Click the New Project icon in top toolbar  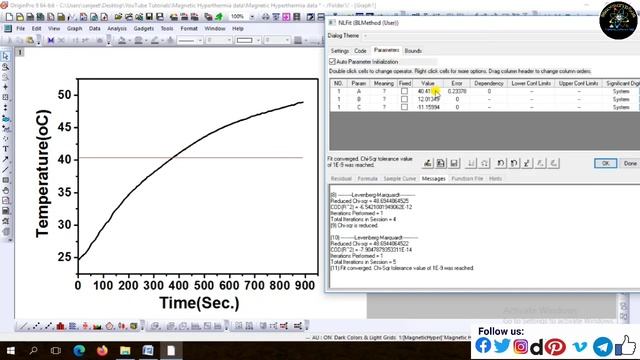[9, 17]
